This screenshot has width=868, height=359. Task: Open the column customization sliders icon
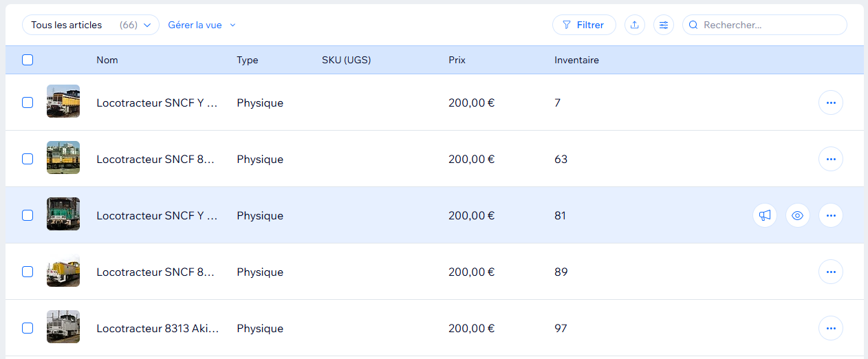click(x=664, y=25)
